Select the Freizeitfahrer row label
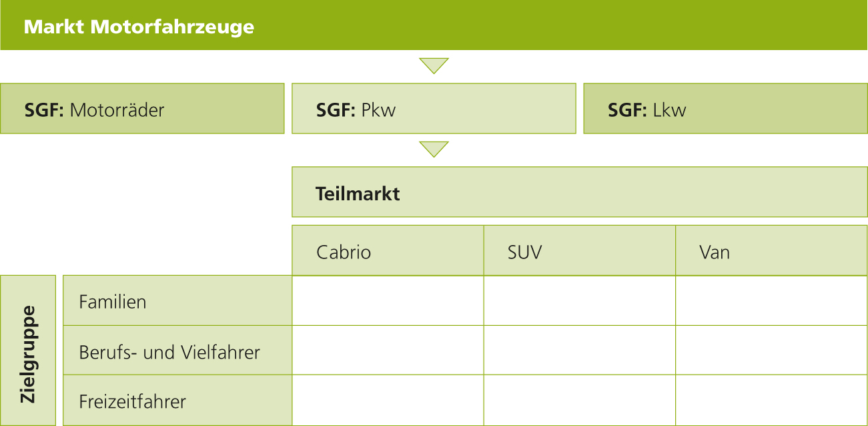The height and width of the screenshot is (426, 868). [177, 401]
